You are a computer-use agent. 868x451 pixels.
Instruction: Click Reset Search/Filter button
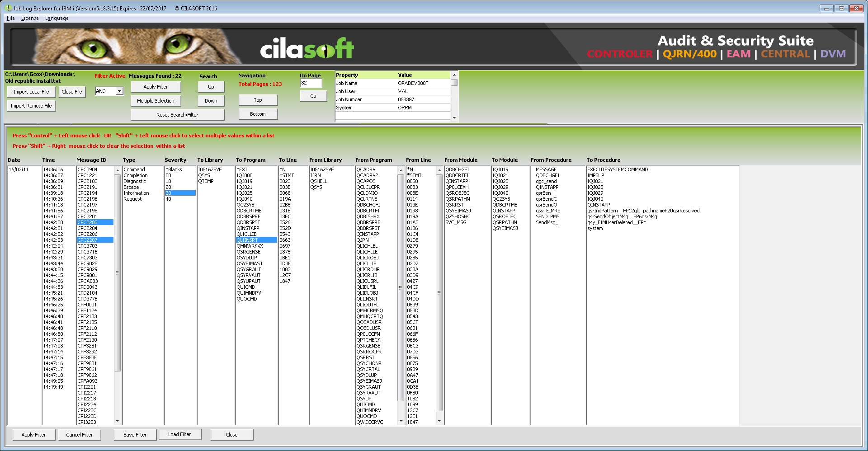pos(177,115)
